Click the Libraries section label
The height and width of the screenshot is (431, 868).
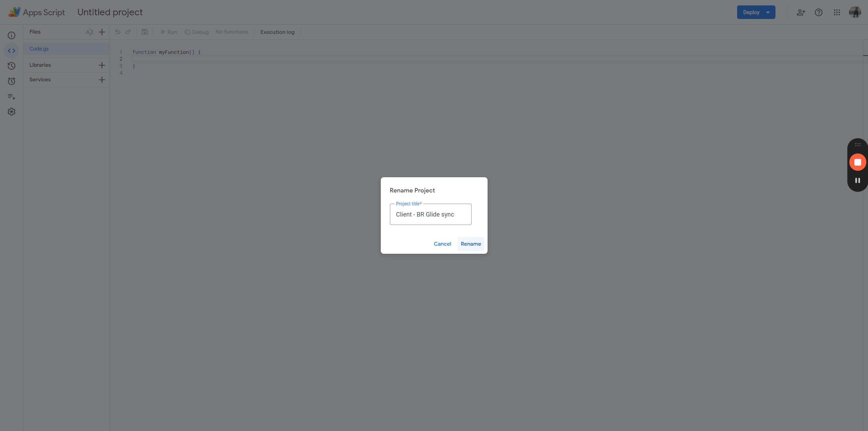coord(40,65)
